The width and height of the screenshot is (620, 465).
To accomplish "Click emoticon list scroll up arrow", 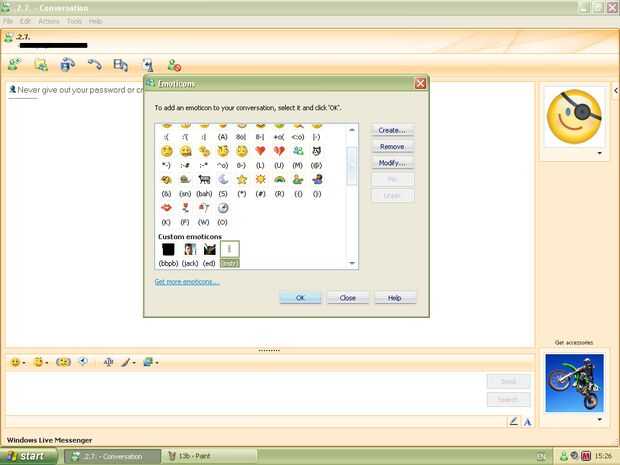I will pyautogui.click(x=352, y=130).
